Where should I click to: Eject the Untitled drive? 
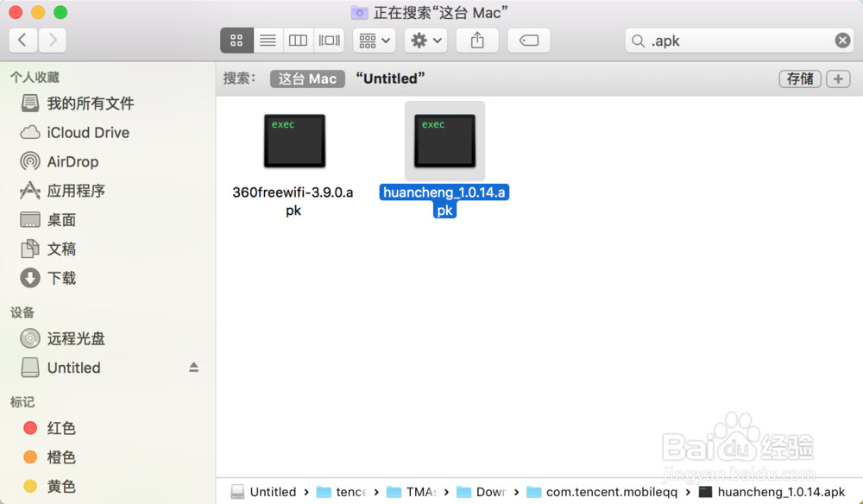tap(193, 367)
